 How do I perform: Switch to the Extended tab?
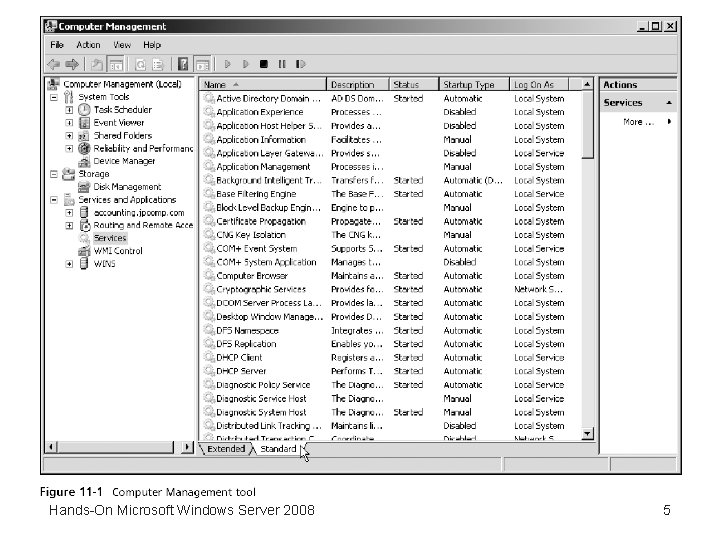point(226,449)
